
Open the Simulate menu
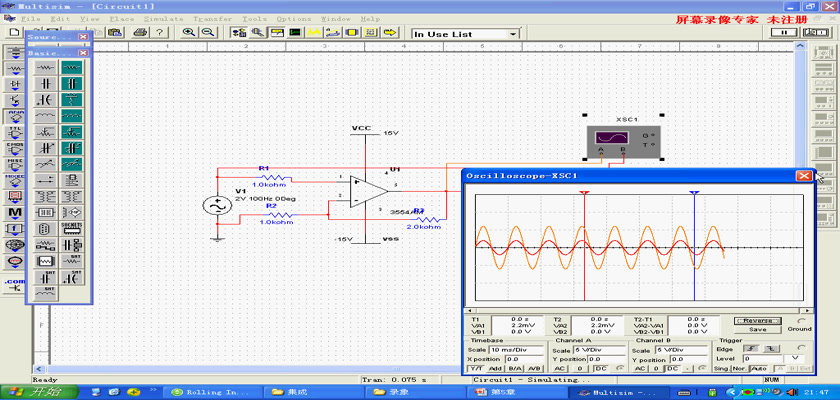pos(163,19)
